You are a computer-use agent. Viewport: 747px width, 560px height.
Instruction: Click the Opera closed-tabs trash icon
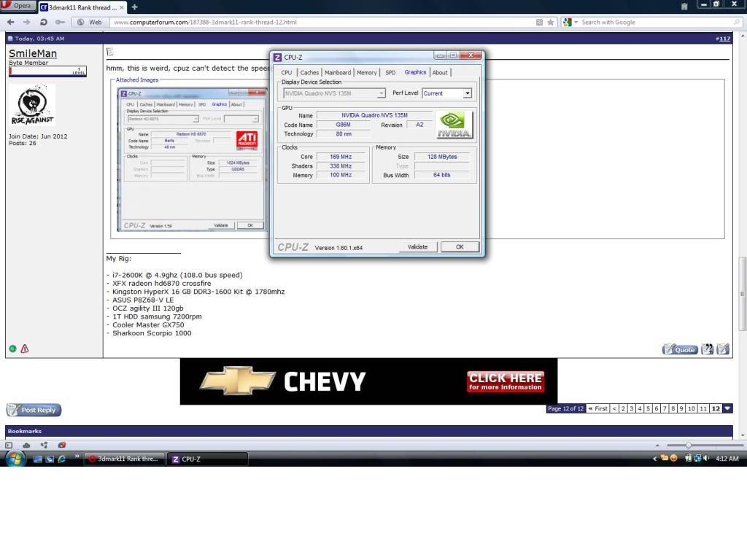tap(684, 6)
